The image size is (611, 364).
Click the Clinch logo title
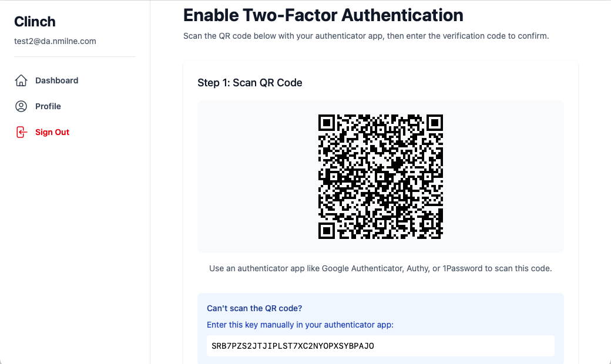(x=35, y=22)
